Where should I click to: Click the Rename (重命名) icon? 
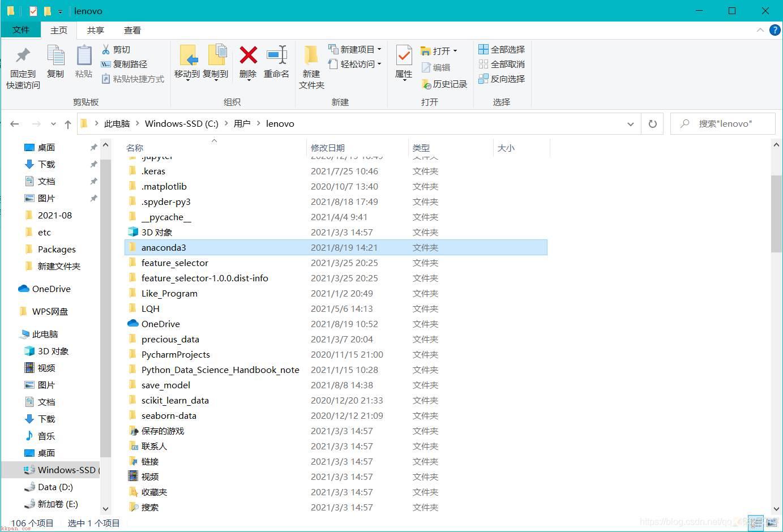[277, 55]
